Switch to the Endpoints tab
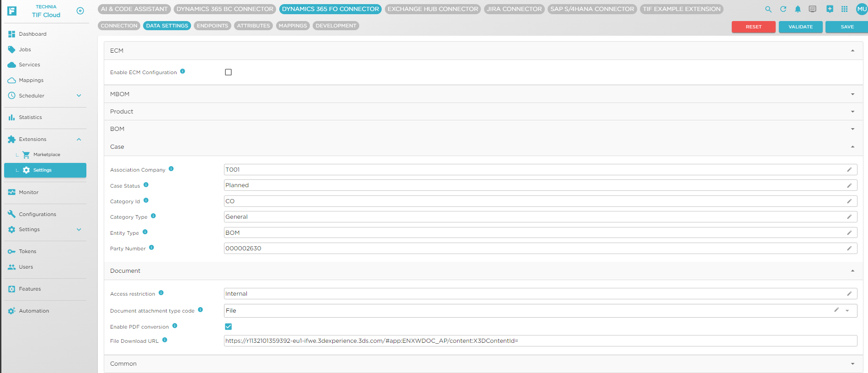This screenshot has width=868, height=373. click(212, 26)
